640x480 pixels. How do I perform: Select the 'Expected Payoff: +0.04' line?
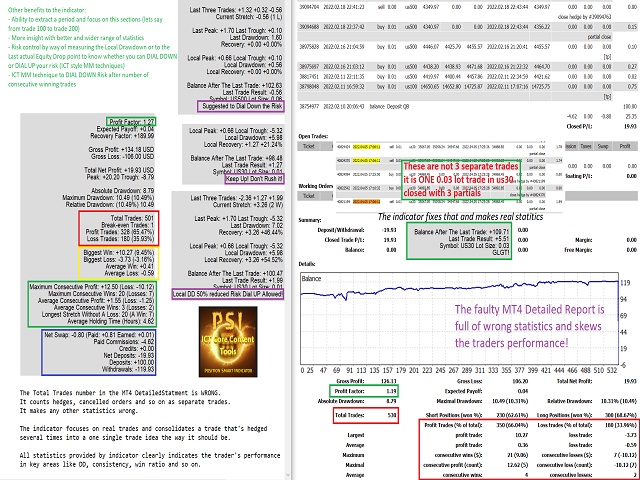(x=125, y=129)
